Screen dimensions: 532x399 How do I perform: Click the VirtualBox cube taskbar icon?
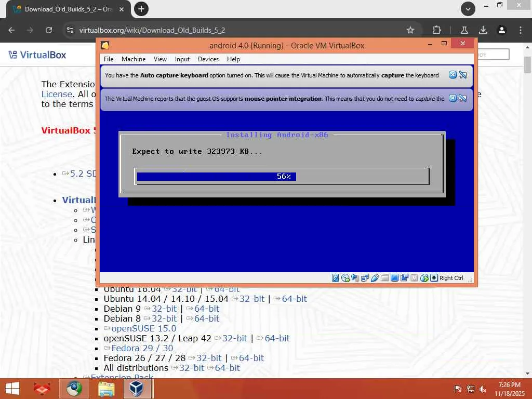137,389
